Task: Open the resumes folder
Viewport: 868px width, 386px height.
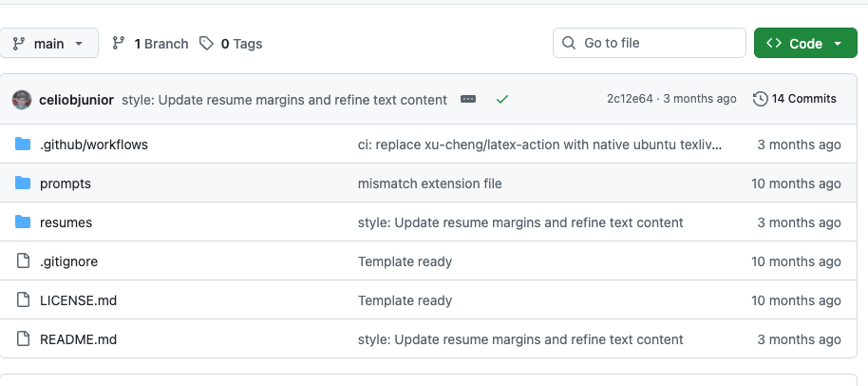Action: (x=66, y=222)
